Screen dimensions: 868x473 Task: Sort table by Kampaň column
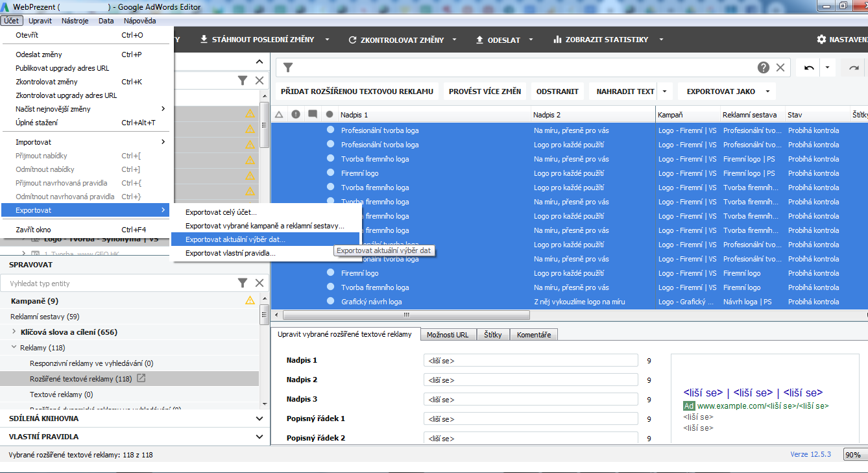pyautogui.click(x=687, y=115)
